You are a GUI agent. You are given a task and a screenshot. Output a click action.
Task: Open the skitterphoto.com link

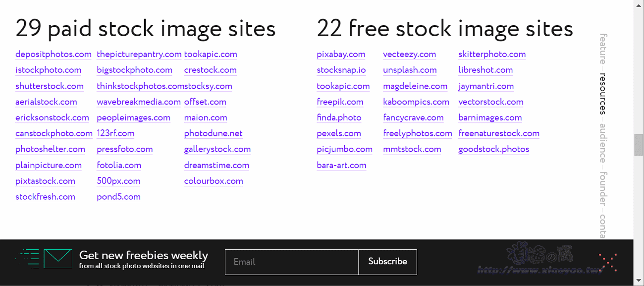point(492,55)
